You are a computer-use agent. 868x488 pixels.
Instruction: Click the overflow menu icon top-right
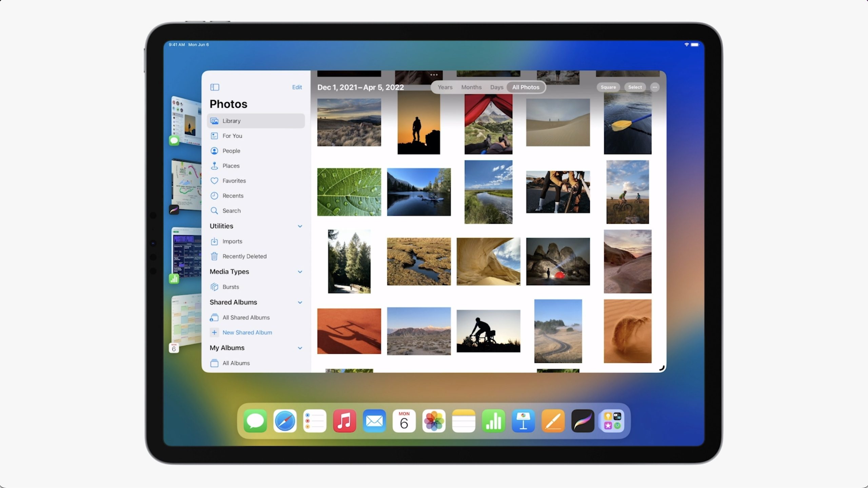pos(655,87)
